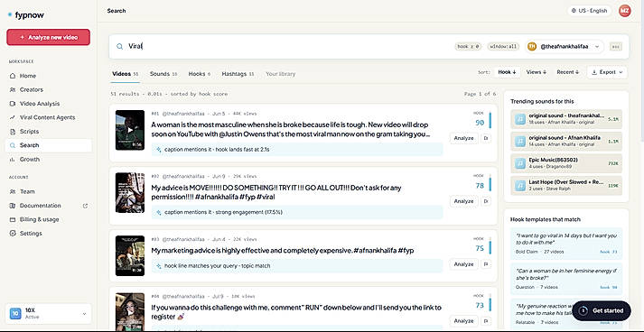
Task: Click the Get started button
Action: click(x=601, y=310)
